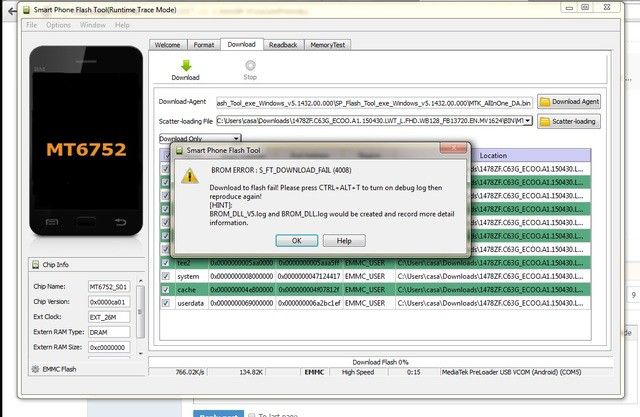Click the yellow warning triangle icon
Viewport: 640px width, 417px height.
pos(190,176)
